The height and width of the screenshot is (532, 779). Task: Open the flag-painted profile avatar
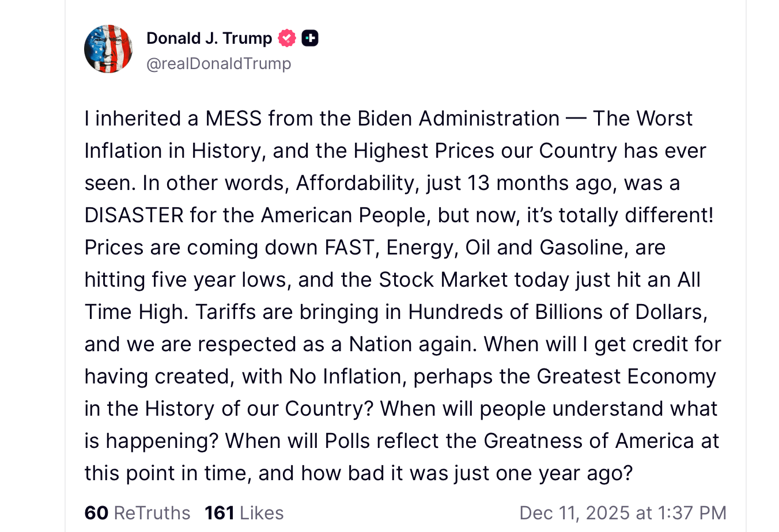108,49
